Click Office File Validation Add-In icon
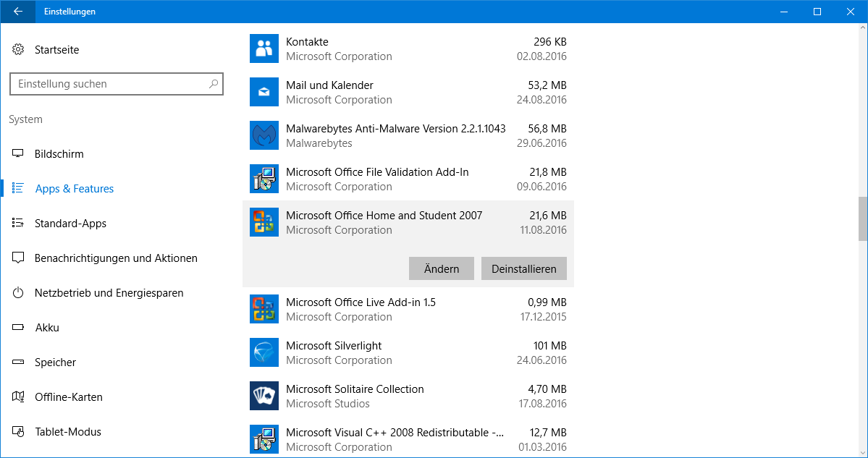 pyautogui.click(x=264, y=179)
